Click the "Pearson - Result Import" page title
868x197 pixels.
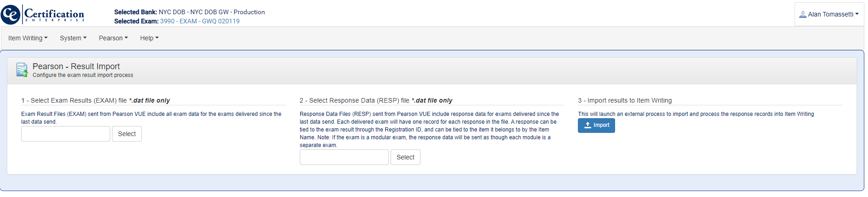(76, 66)
